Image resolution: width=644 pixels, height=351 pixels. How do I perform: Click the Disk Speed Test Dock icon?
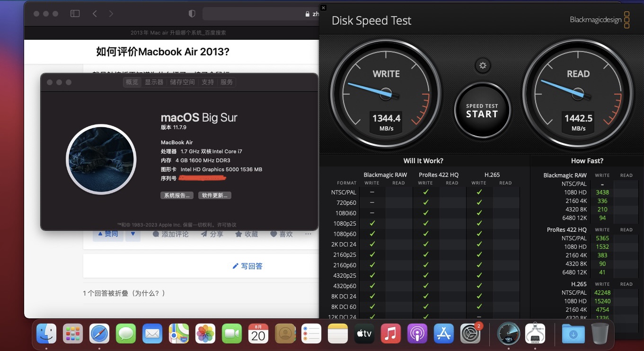(509, 334)
